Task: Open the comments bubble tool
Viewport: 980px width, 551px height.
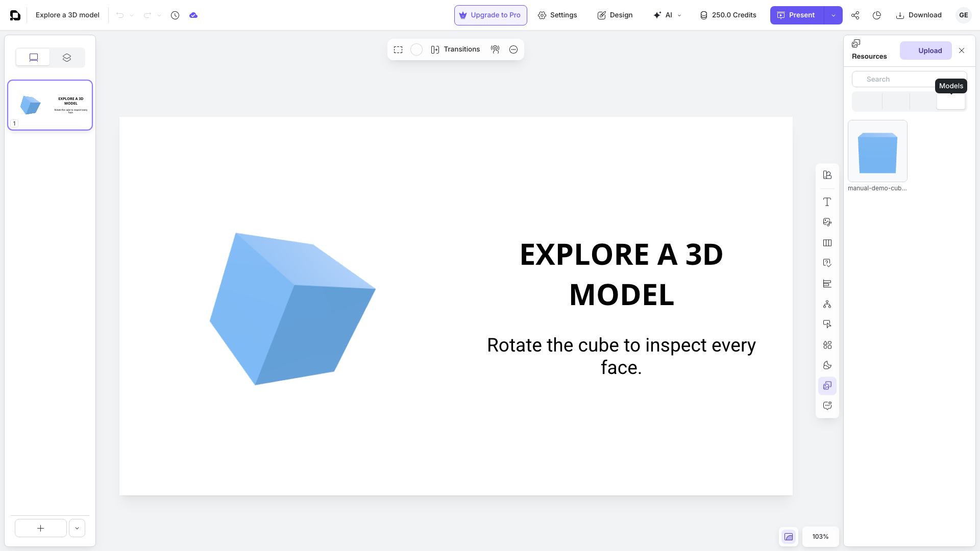Action: coord(827,406)
